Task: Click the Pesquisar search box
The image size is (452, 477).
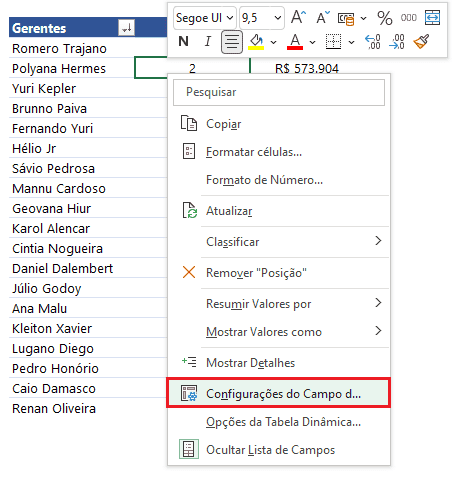Action: coord(279,92)
